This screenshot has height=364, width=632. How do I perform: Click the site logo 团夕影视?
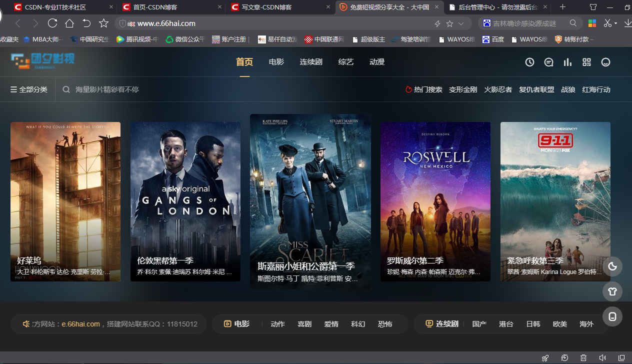(42, 61)
